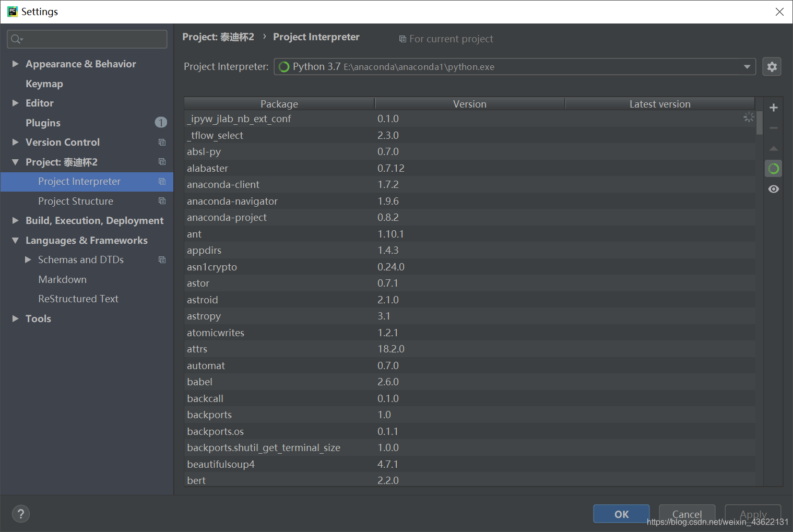Open the Project Interpreter dropdown

coord(747,67)
